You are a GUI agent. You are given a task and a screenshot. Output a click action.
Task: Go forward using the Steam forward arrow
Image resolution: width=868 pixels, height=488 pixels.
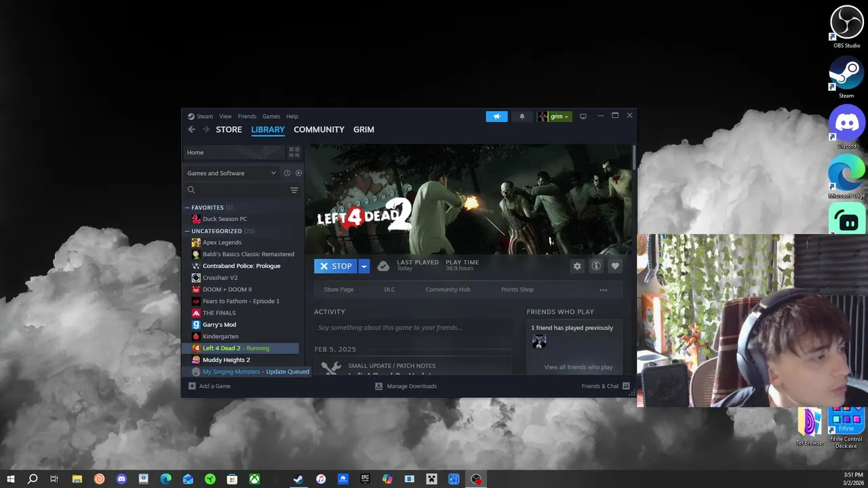(205, 129)
